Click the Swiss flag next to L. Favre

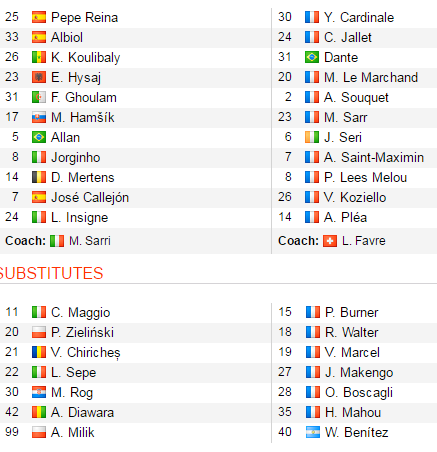tap(330, 241)
